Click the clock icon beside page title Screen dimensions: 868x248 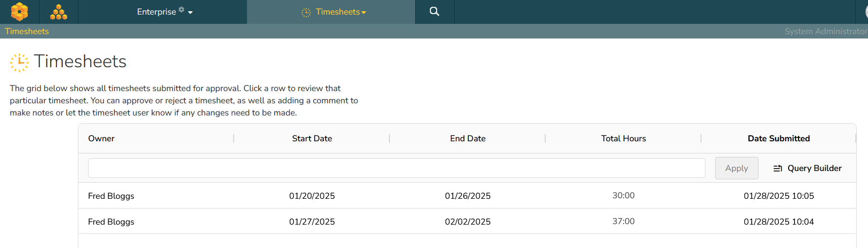(19, 62)
